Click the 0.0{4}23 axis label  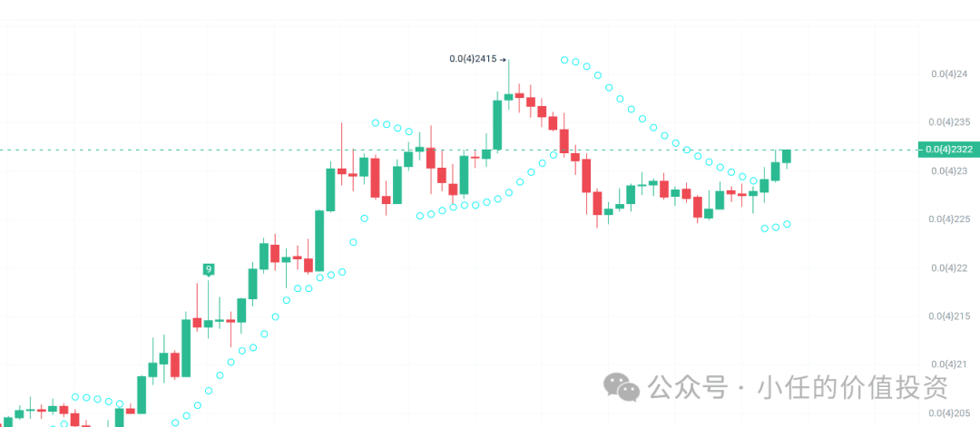coord(950,170)
